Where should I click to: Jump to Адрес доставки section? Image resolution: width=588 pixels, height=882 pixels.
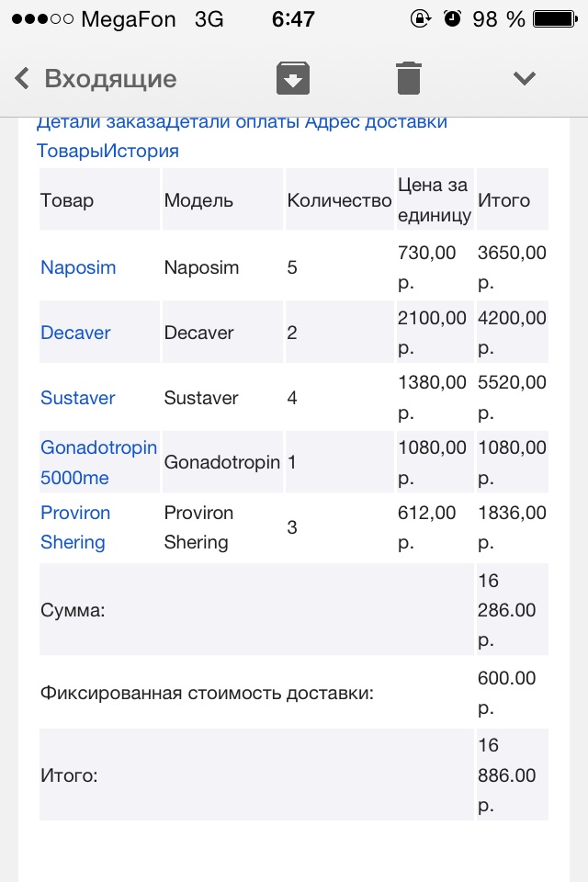[x=377, y=122]
